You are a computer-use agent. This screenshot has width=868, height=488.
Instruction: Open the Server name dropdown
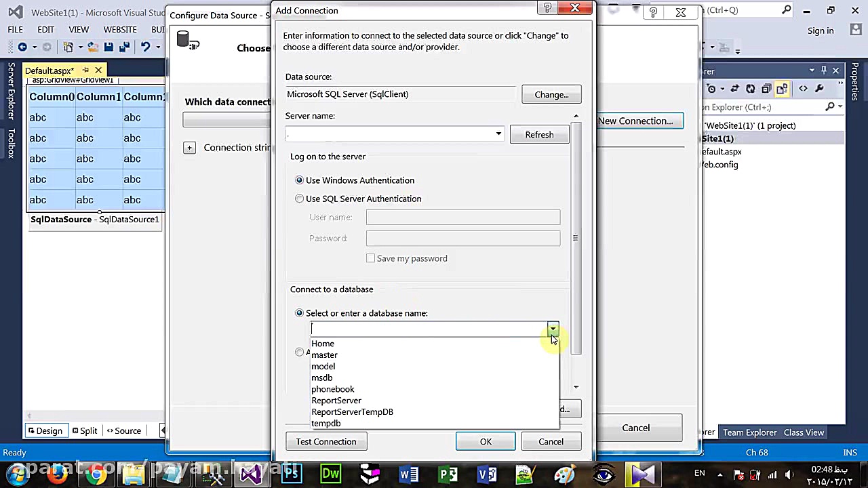pos(498,134)
